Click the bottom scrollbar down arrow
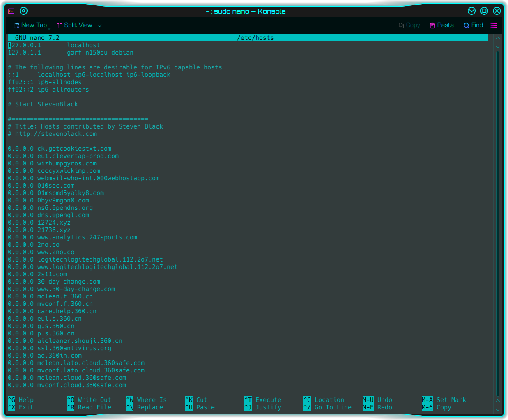 [498, 410]
